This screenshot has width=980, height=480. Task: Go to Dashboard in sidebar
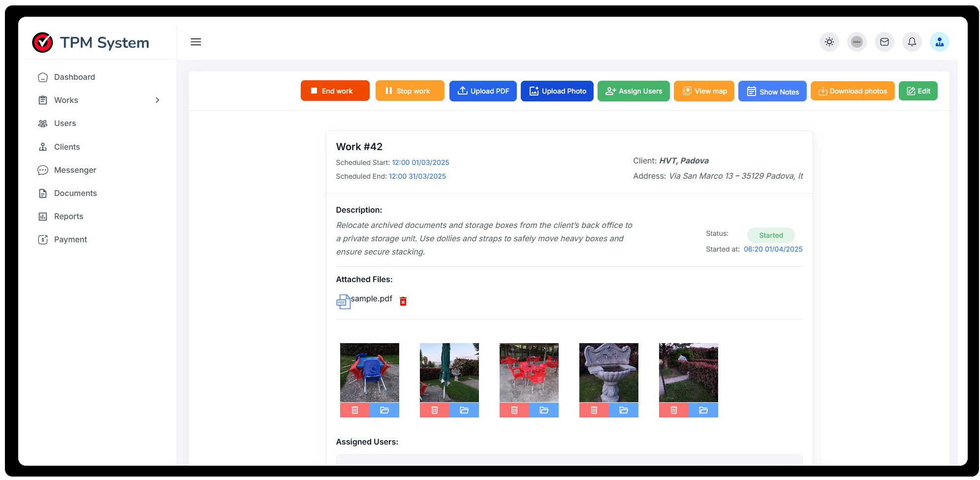click(x=74, y=77)
